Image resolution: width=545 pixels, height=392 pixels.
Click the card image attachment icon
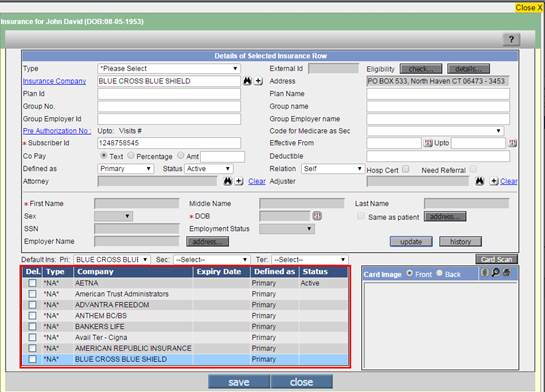[x=485, y=273]
